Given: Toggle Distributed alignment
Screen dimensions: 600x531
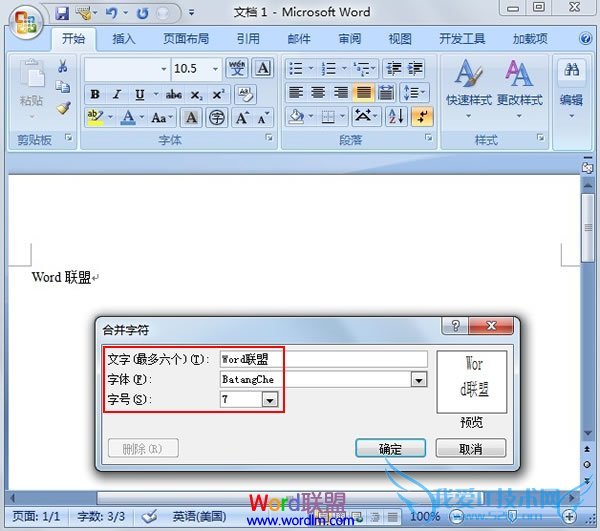Looking at the screenshot, I should coord(386,92).
